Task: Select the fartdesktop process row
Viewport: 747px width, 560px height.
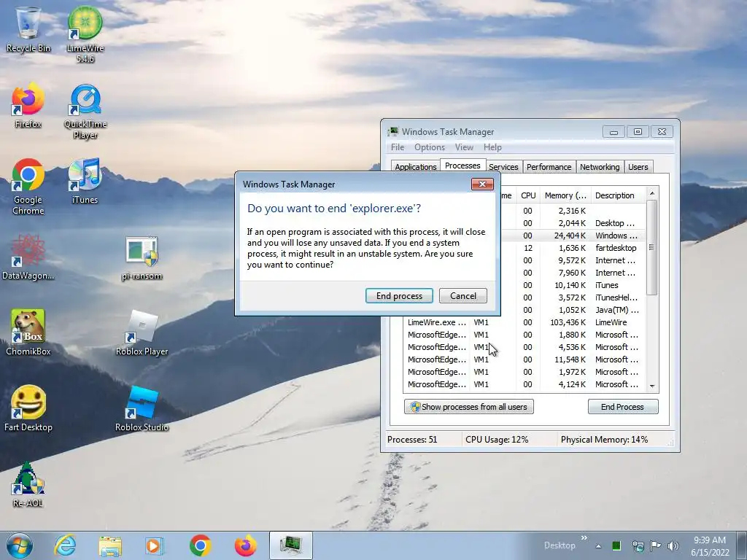Action: pyautogui.click(x=573, y=248)
